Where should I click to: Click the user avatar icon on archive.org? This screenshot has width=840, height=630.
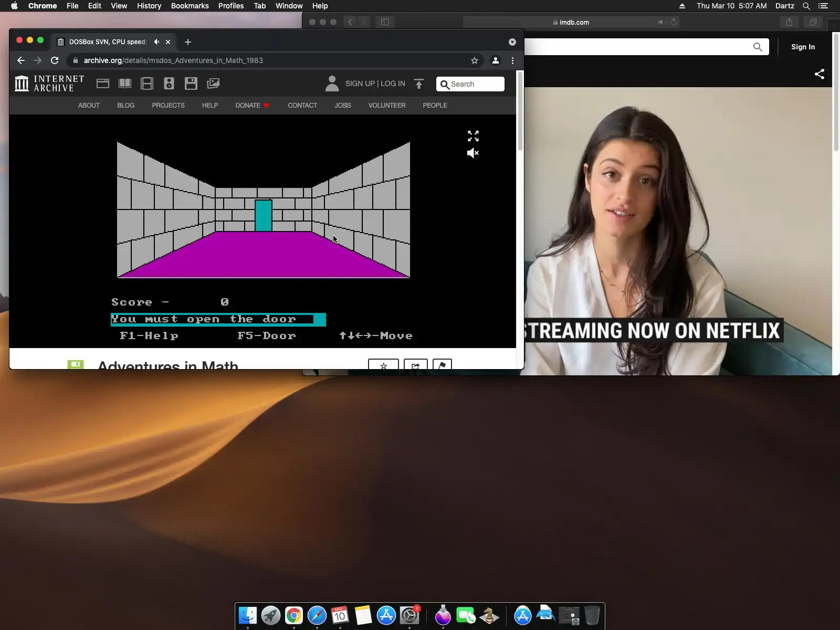332,83
